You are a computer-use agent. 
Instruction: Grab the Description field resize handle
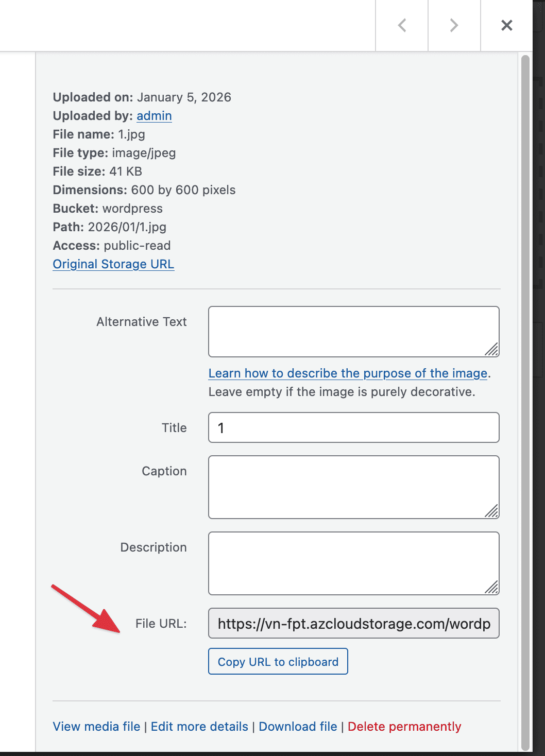click(x=492, y=588)
